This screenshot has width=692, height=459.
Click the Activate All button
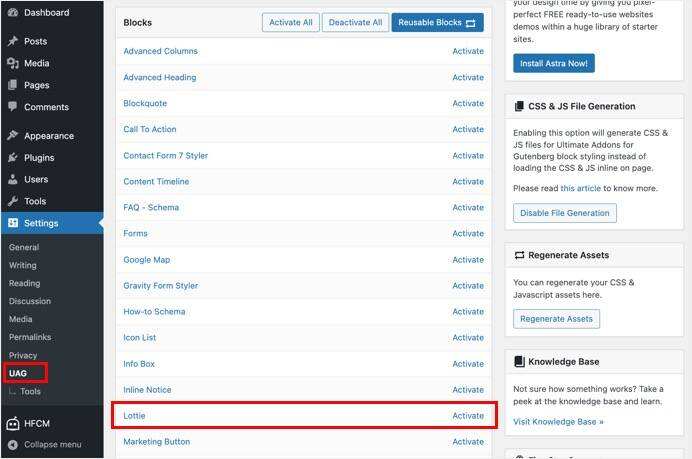(x=290, y=23)
